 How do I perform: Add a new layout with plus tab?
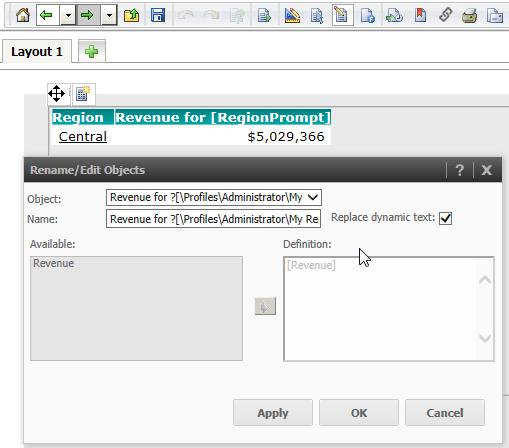coord(92,51)
